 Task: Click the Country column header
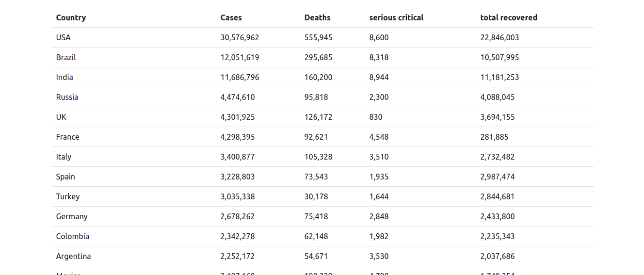[x=71, y=17]
